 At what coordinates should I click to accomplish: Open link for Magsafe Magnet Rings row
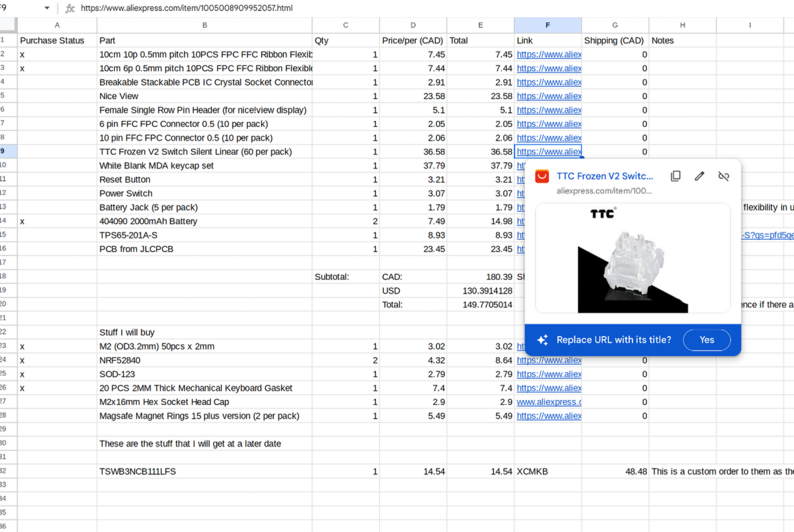pyautogui.click(x=549, y=415)
